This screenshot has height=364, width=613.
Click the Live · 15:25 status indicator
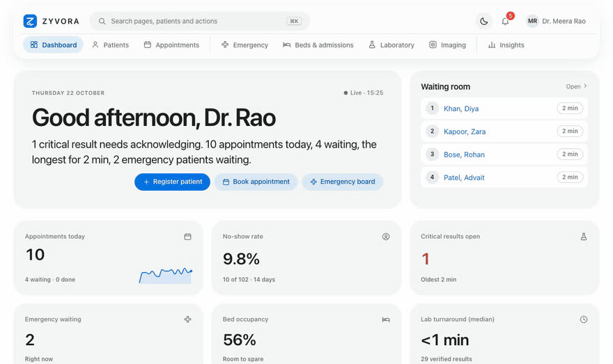363,93
